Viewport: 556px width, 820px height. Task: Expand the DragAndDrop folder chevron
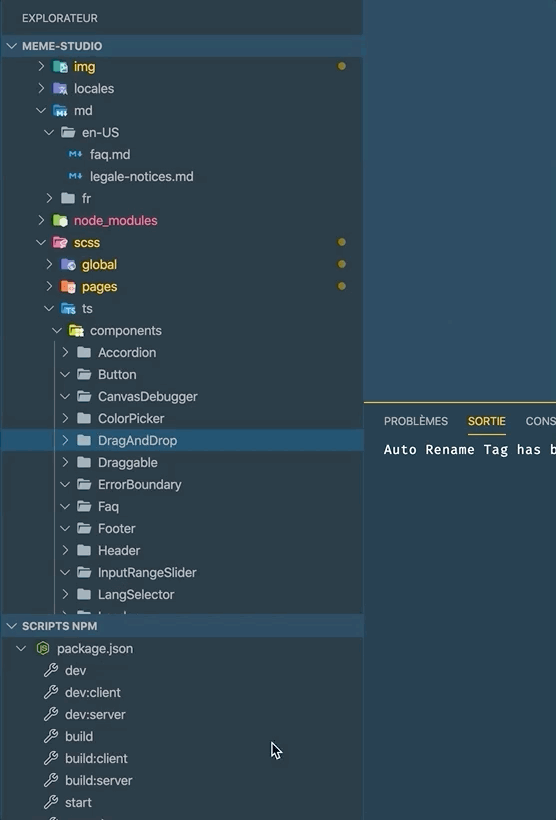[x=65, y=440]
